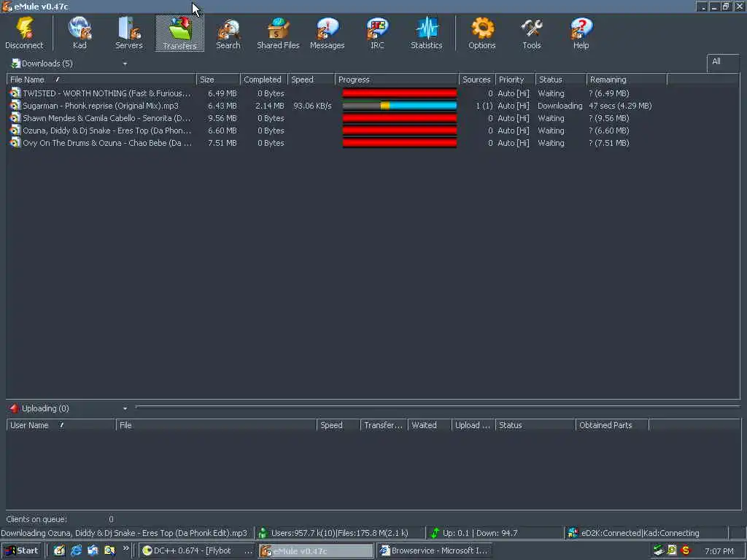Switch to Browservice Microsoft taskbar window

(435, 551)
